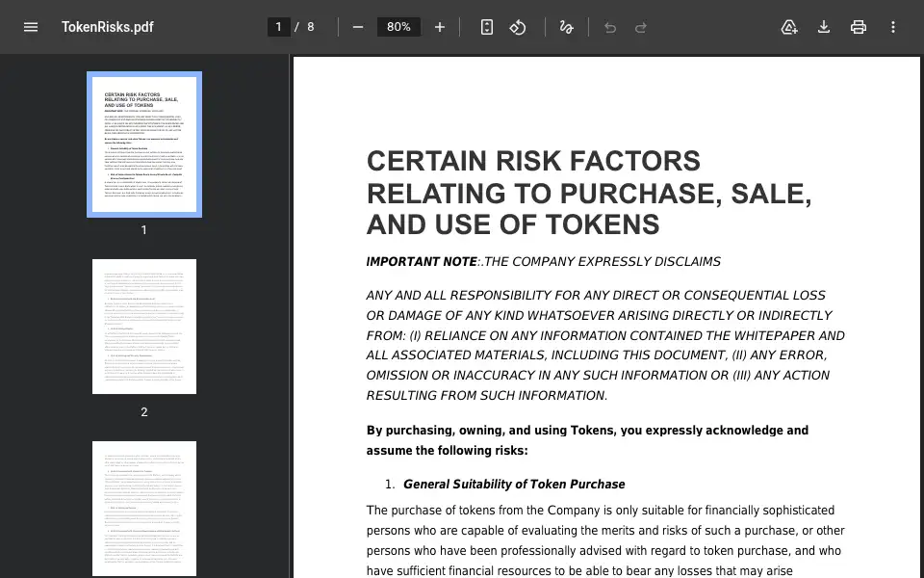924x578 pixels.
Task: Print the document using printer icon
Action: click(x=859, y=27)
